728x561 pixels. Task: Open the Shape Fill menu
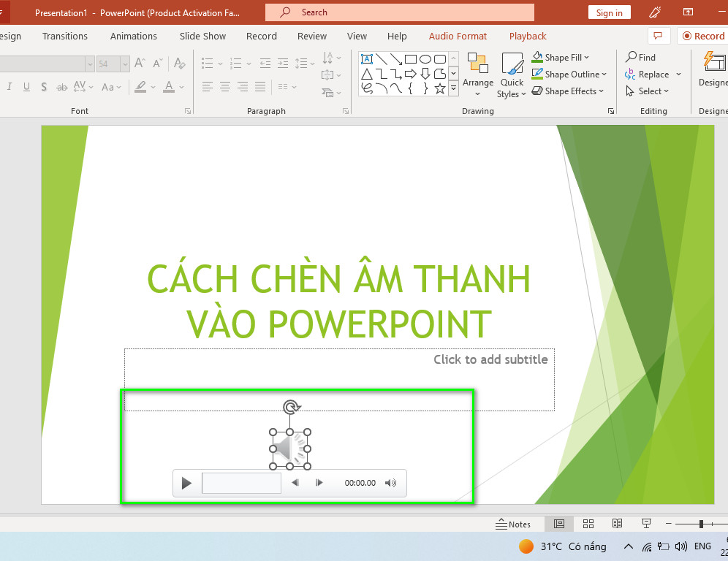coord(561,57)
